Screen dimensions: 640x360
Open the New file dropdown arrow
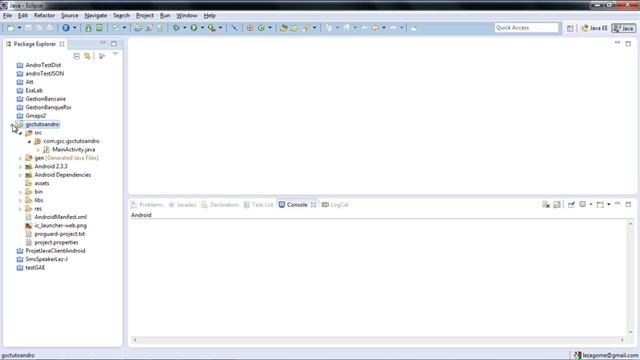point(19,28)
